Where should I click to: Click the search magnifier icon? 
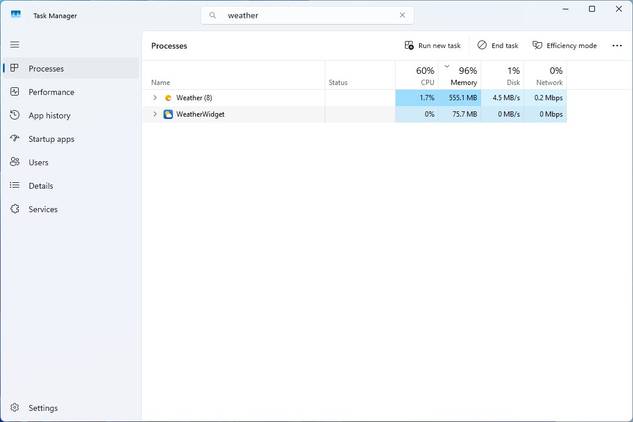pyautogui.click(x=212, y=15)
